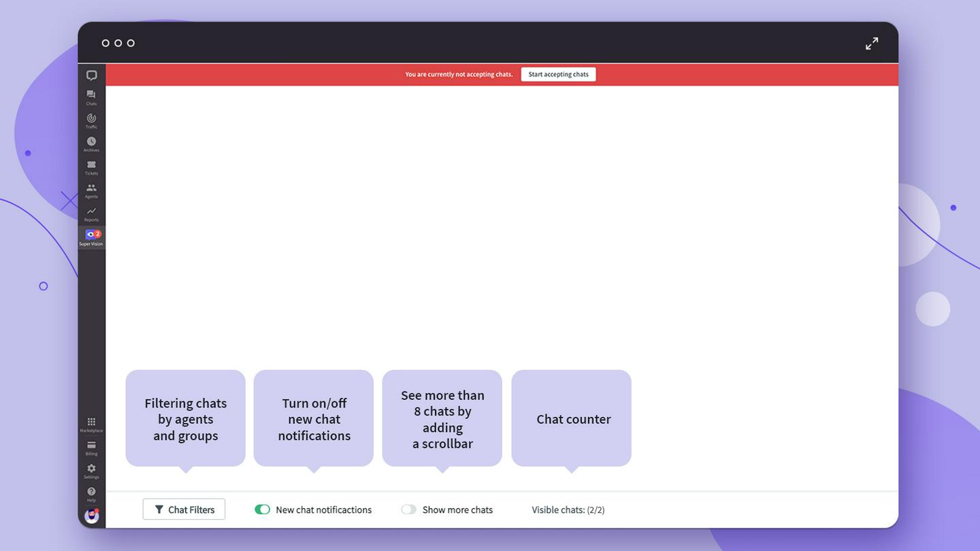Open the Help menu
The height and width of the screenshot is (551, 980).
point(91,494)
